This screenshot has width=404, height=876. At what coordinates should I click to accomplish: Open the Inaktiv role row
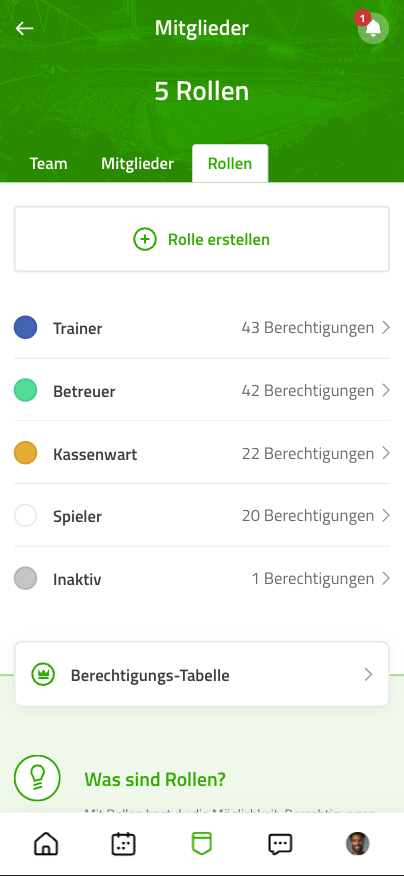[x=202, y=578]
